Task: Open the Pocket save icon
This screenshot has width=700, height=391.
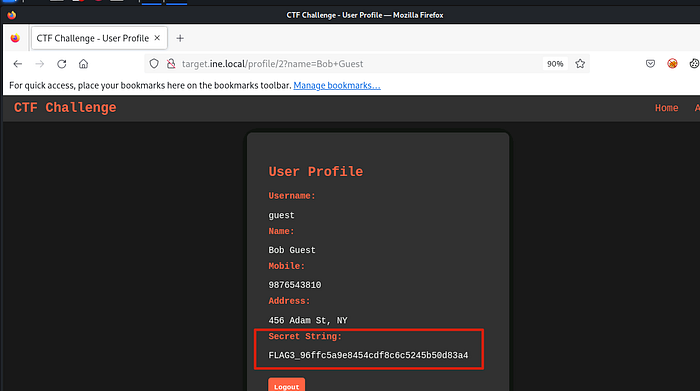Action: 650,64
